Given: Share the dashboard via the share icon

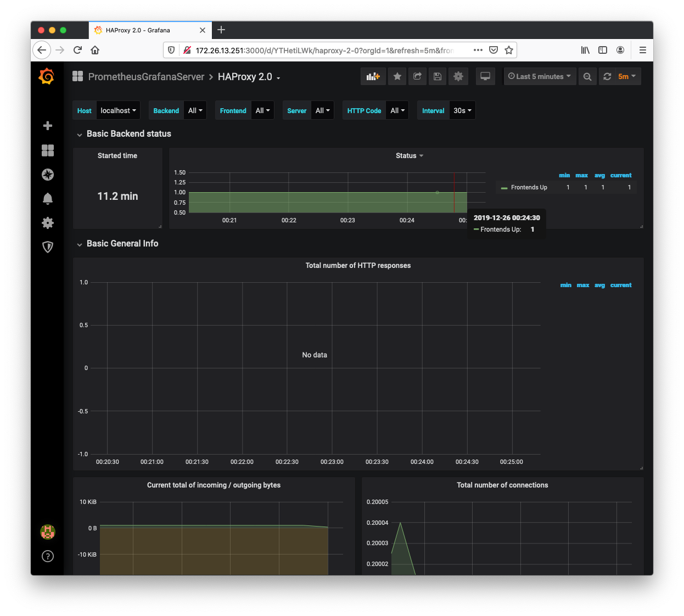Looking at the screenshot, I should pos(417,76).
